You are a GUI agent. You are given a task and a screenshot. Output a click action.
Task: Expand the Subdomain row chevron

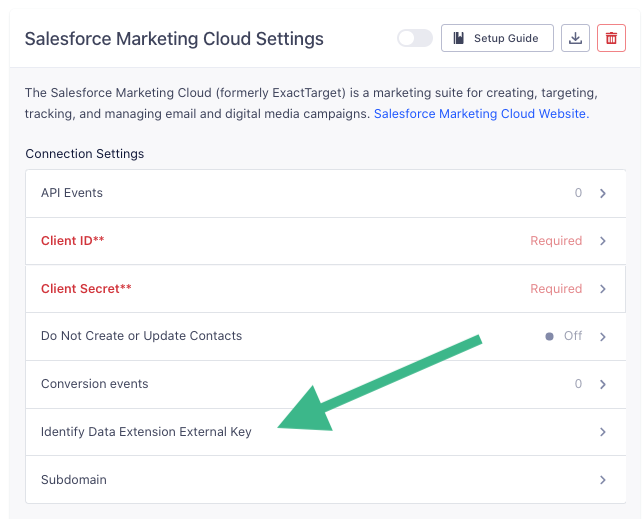pos(603,480)
